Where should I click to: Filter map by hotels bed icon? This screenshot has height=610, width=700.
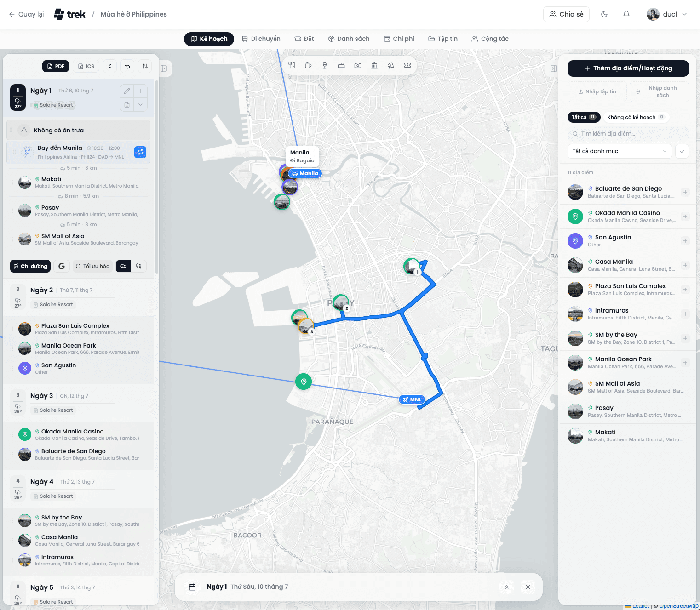click(x=341, y=65)
